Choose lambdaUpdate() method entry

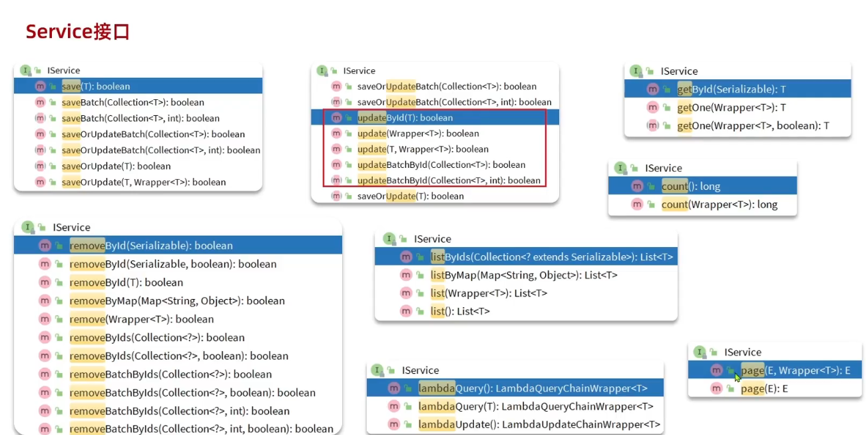(539, 424)
